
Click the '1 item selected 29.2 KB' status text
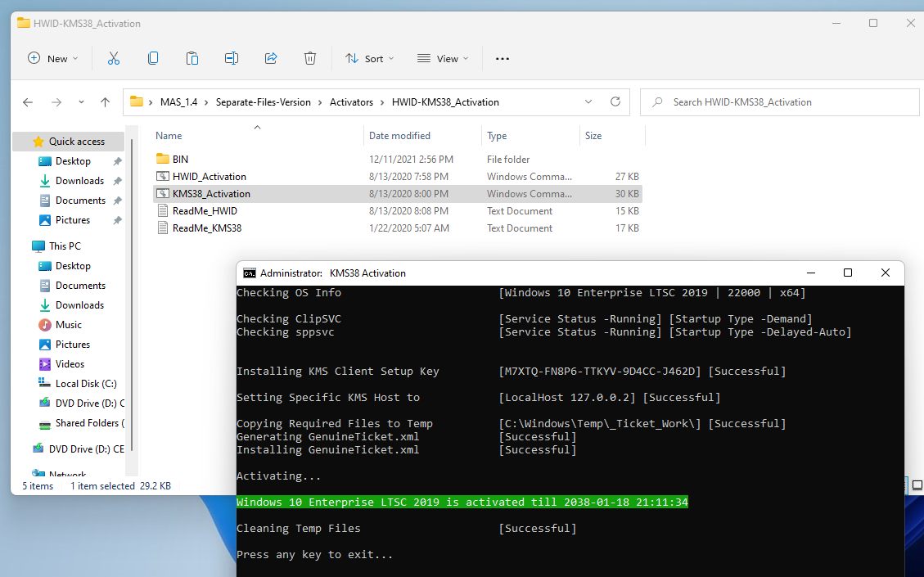click(121, 485)
